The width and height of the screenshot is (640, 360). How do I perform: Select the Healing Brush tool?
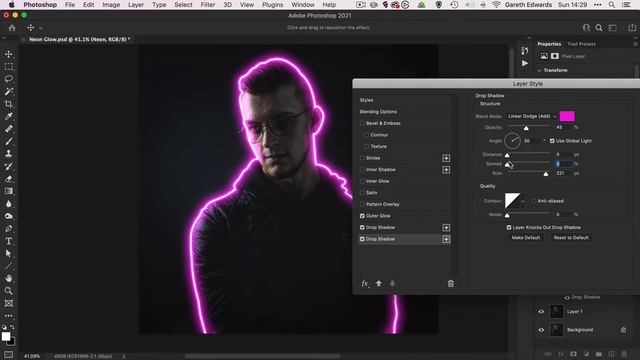point(9,129)
